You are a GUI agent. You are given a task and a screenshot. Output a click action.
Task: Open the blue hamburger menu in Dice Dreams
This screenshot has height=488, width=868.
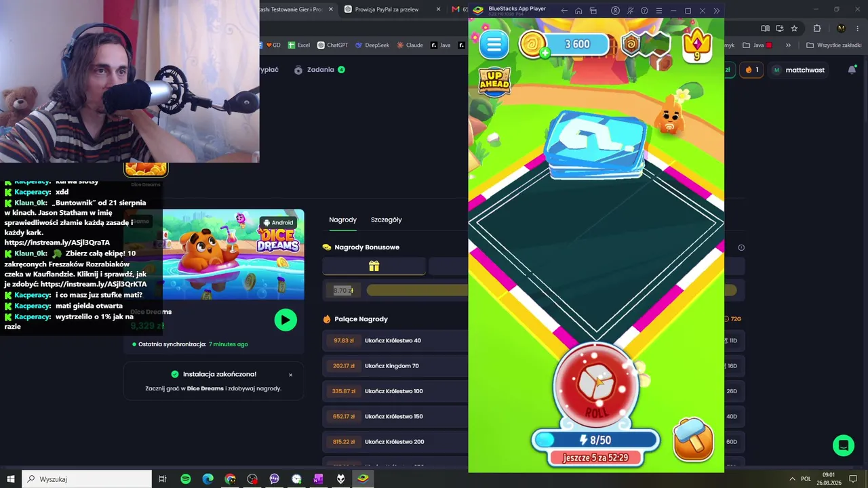pos(494,44)
